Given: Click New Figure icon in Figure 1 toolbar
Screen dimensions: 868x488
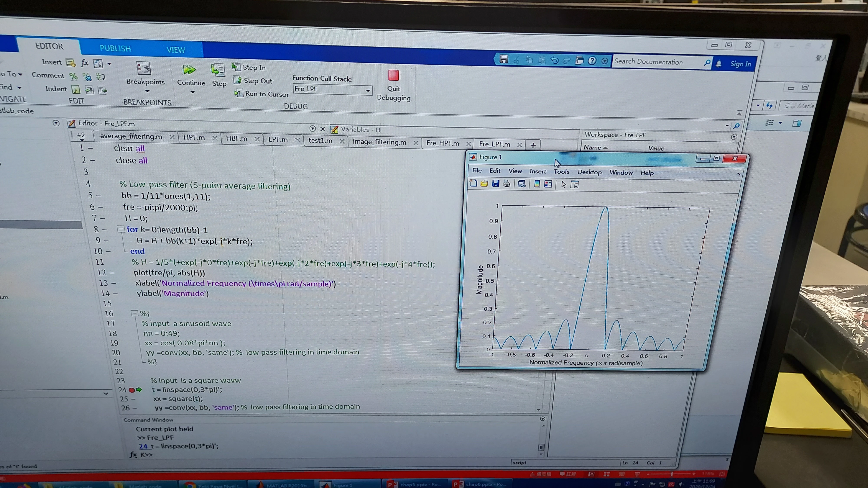Looking at the screenshot, I should [473, 183].
